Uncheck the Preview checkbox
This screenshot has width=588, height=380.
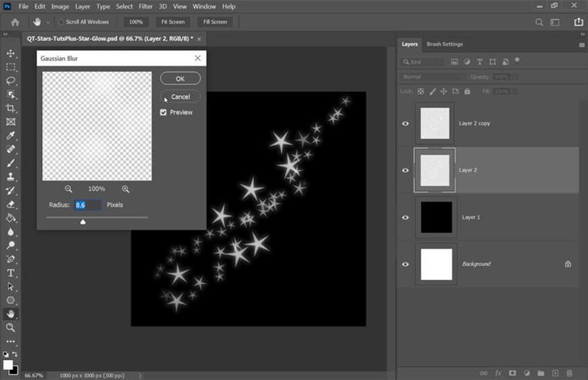tap(163, 112)
